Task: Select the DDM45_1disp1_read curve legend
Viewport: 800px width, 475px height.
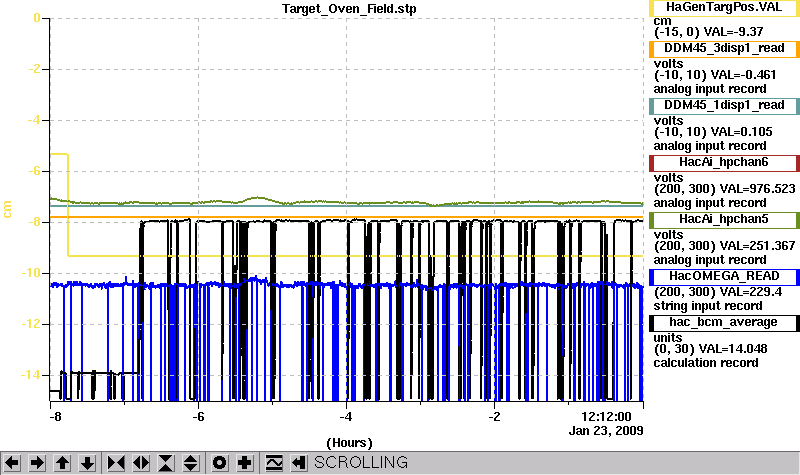Action: 724,106
